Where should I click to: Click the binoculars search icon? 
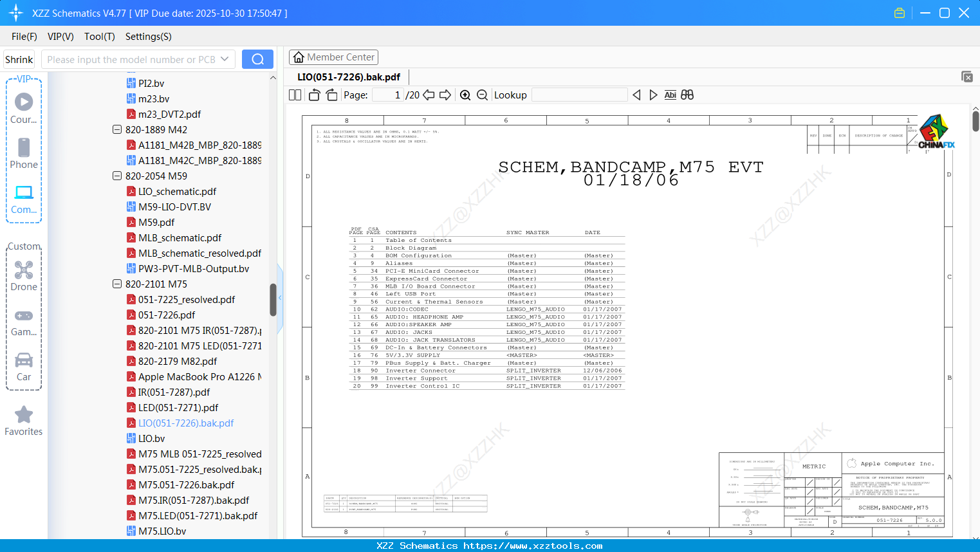point(687,95)
